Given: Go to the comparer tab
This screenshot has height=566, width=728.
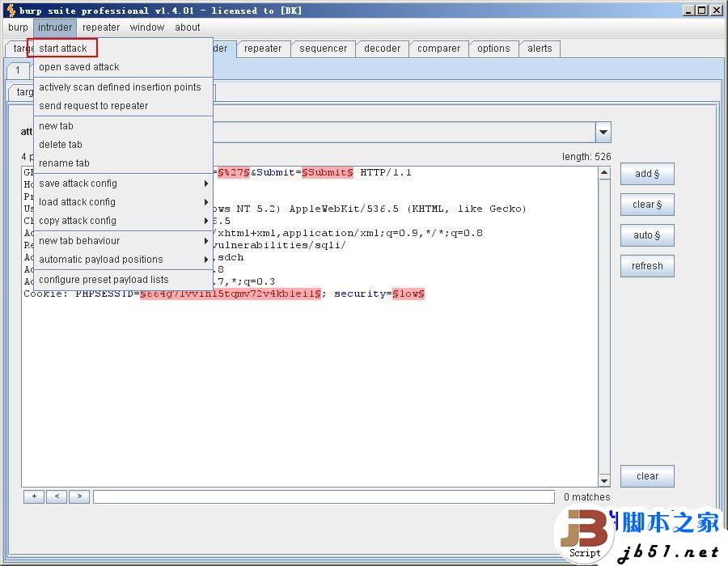Looking at the screenshot, I should (x=438, y=49).
